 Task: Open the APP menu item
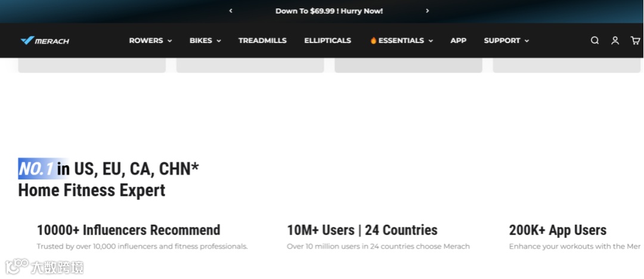pos(459,41)
